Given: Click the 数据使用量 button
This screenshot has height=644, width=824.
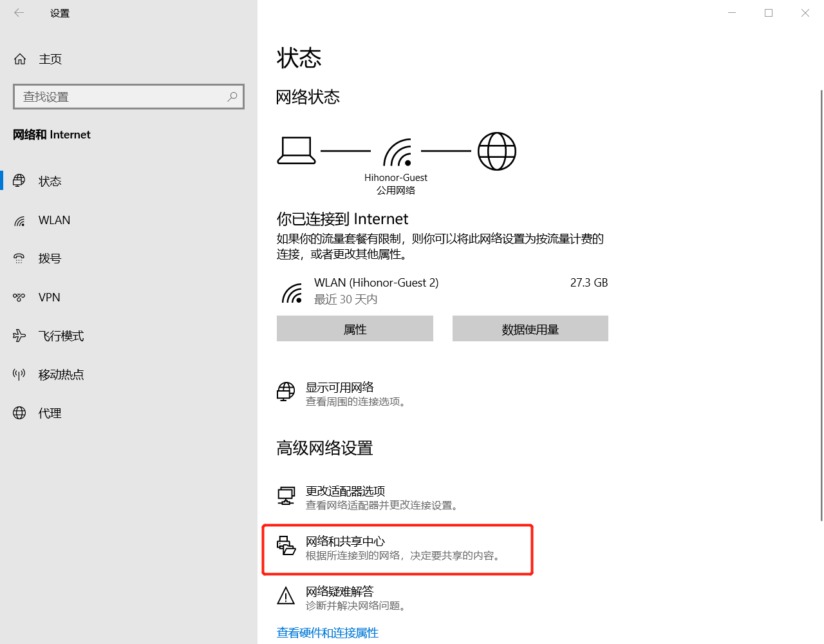Looking at the screenshot, I should 530,329.
